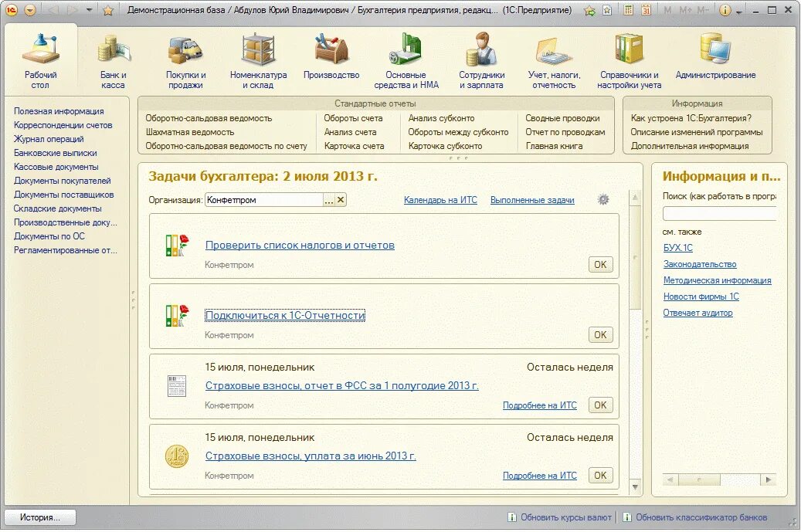Viewport: 801px width, 532px height.
Task: Open dropdown arrow next to help icon
Action: click(738, 12)
